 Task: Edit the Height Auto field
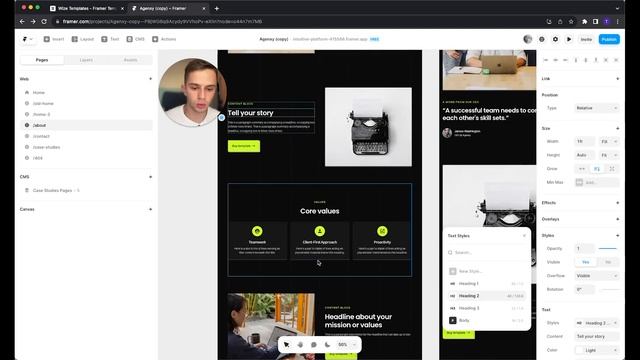point(584,155)
